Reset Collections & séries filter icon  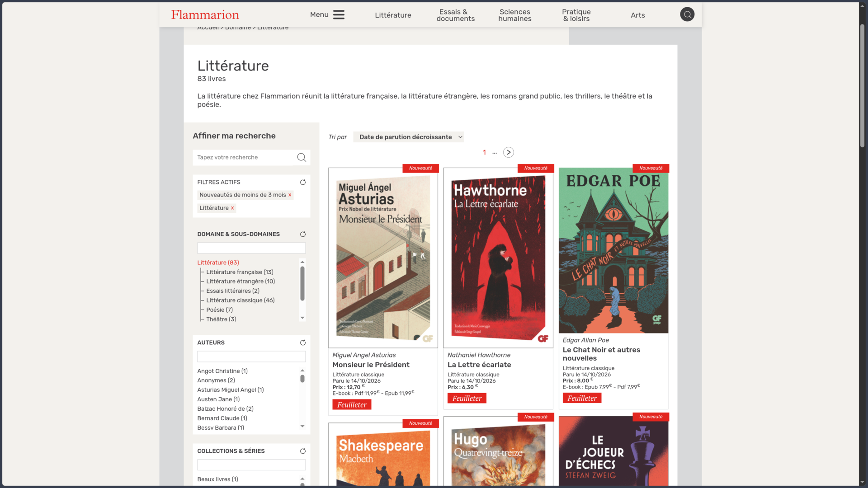pyautogui.click(x=303, y=451)
